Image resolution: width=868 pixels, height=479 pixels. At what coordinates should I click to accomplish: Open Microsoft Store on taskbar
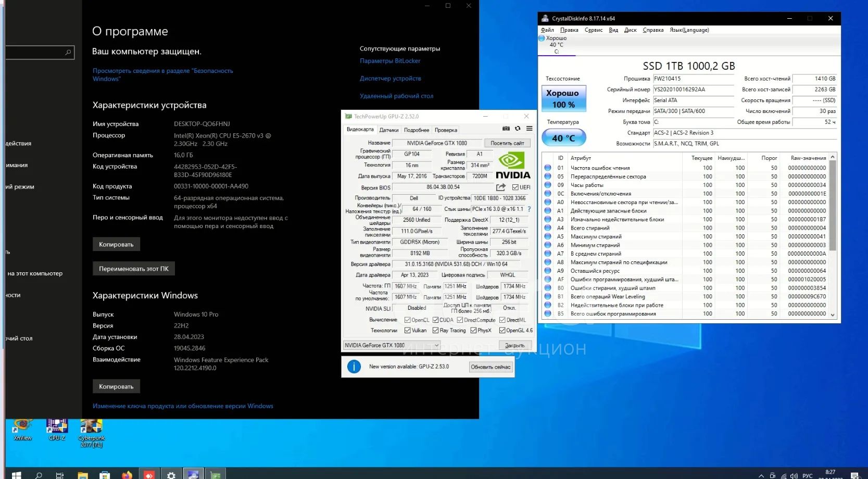(105, 475)
